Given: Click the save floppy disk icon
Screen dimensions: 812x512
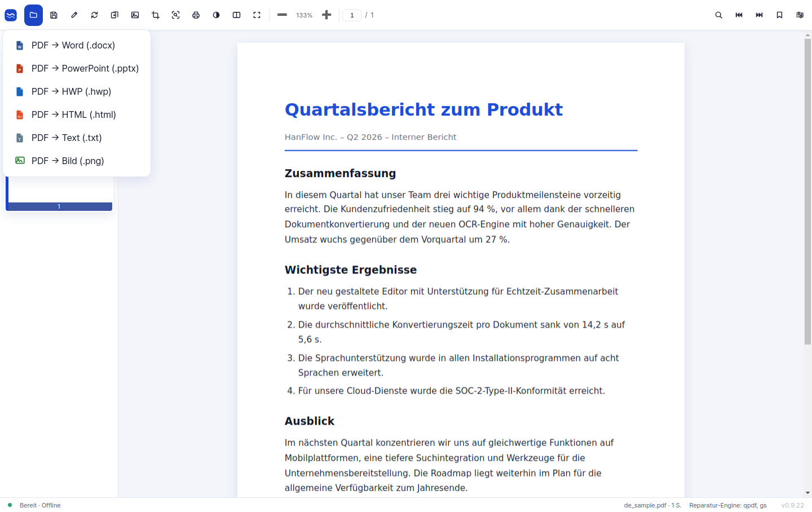Looking at the screenshot, I should coord(54,15).
